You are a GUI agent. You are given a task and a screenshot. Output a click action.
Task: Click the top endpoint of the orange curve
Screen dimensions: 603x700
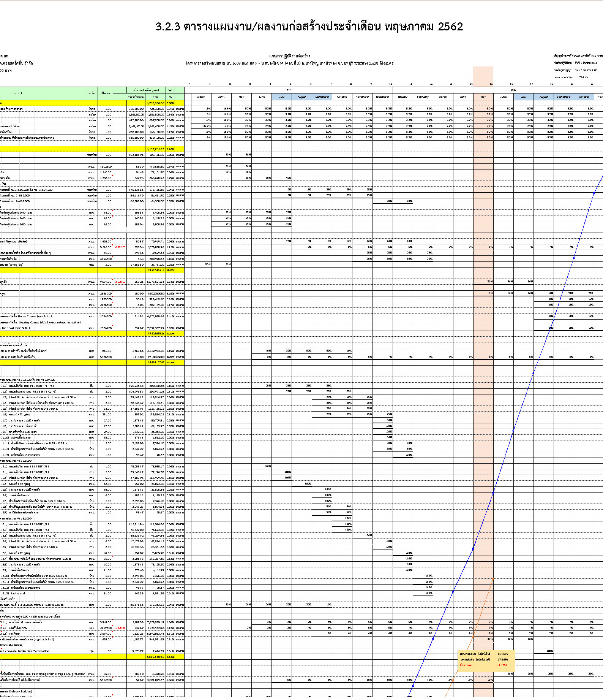pyautogui.click(x=493, y=579)
